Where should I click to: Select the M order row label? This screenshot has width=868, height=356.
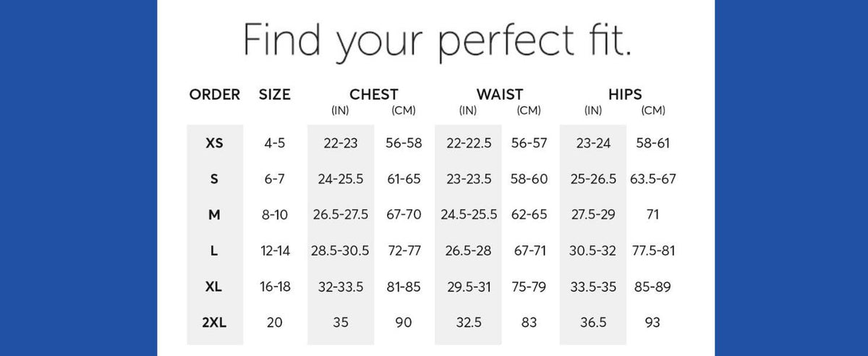click(x=214, y=215)
